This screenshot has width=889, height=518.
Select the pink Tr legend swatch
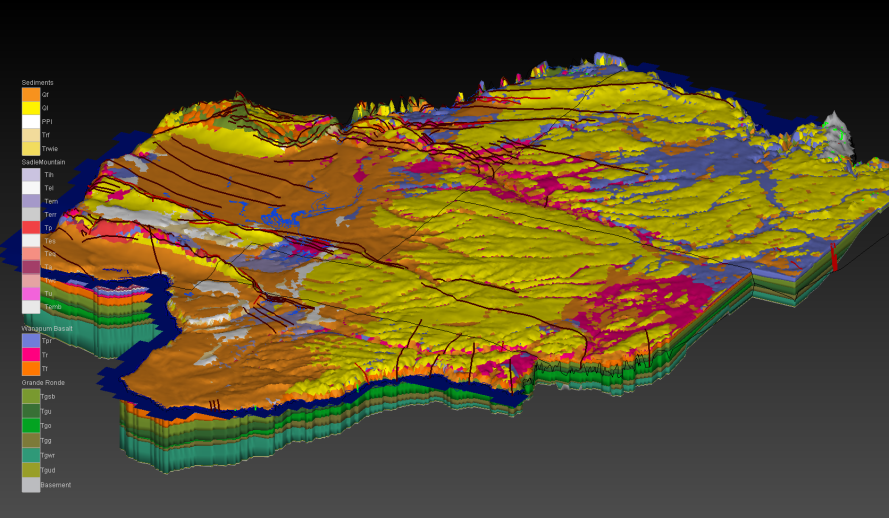click(31, 354)
